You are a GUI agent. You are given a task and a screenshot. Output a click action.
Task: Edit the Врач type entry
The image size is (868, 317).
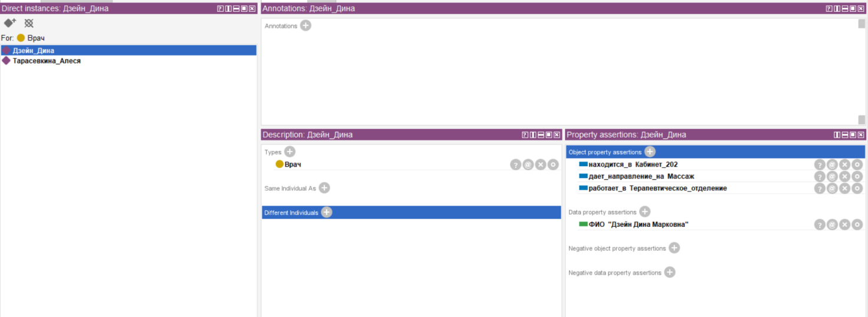(553, 165)
